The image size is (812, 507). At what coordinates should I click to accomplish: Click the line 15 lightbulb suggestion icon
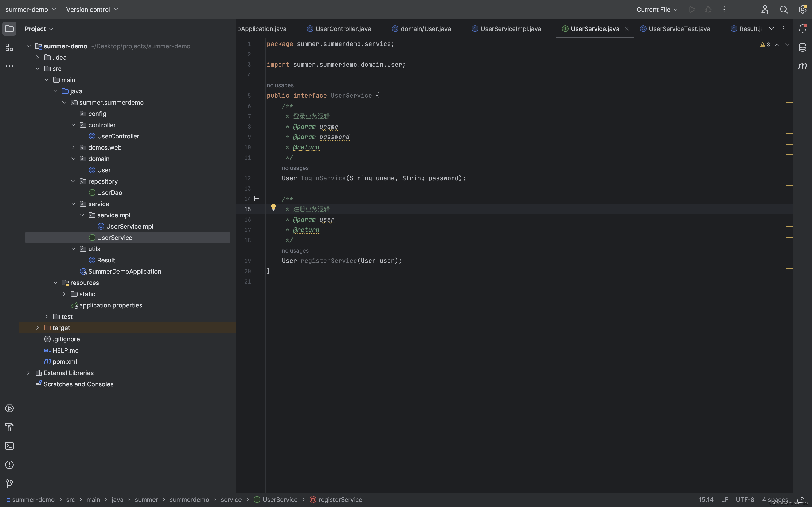click(273, 208)
